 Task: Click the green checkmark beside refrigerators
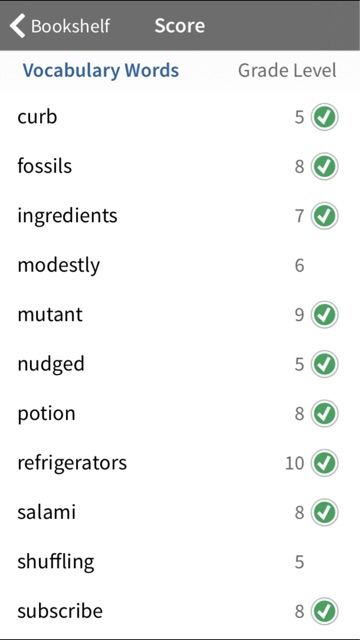(x=324, y=463)
